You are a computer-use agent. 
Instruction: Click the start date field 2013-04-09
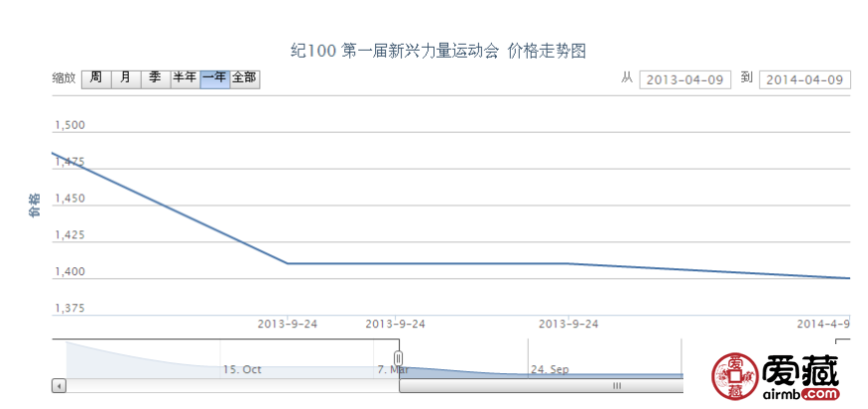click(685, 80)
